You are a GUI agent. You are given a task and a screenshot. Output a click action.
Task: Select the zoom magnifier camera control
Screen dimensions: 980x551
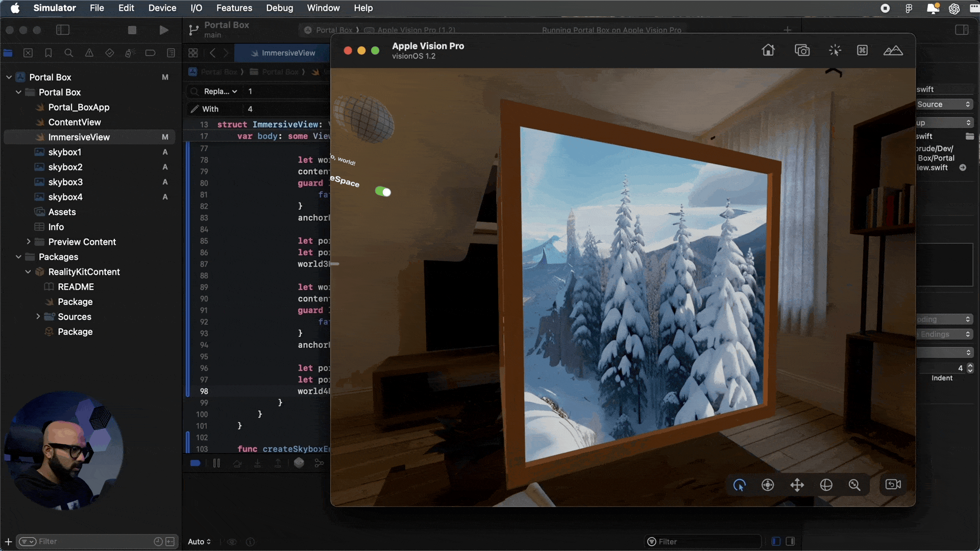[854, 485]
